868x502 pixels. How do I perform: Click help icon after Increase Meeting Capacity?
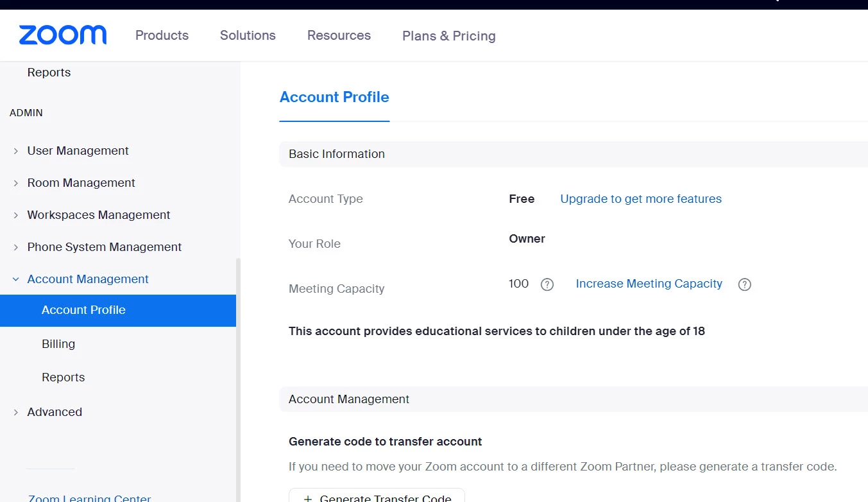[745, 284]
